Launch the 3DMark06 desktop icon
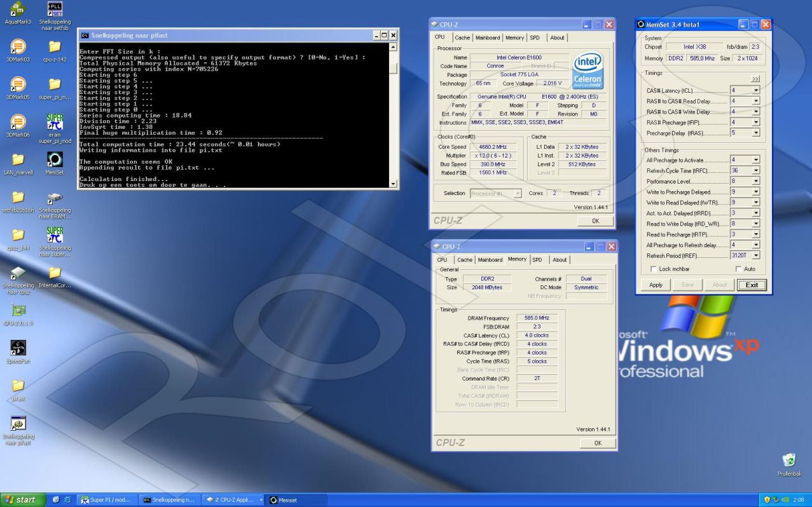The width and height of the screenshot is (812, 507). 18,126
